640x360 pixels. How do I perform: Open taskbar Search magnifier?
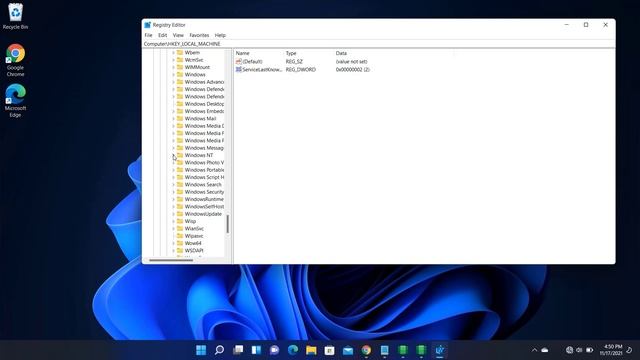219,350
